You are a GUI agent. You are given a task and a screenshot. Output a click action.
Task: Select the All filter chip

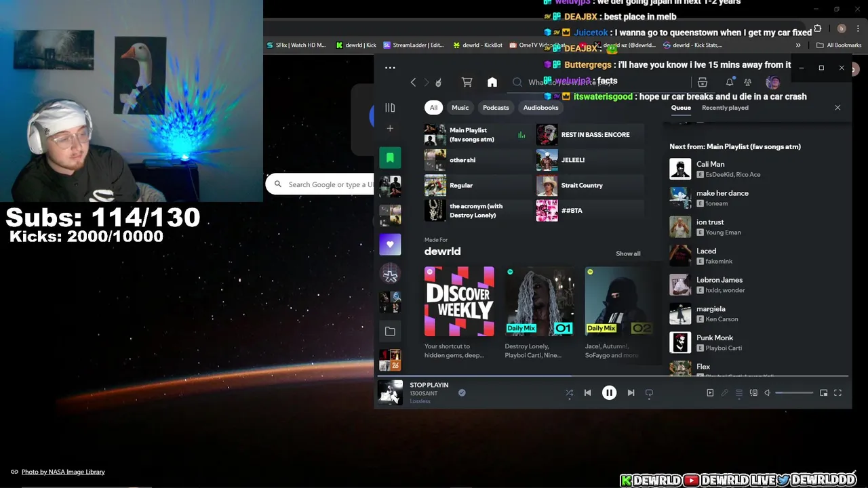coord(433,107)
